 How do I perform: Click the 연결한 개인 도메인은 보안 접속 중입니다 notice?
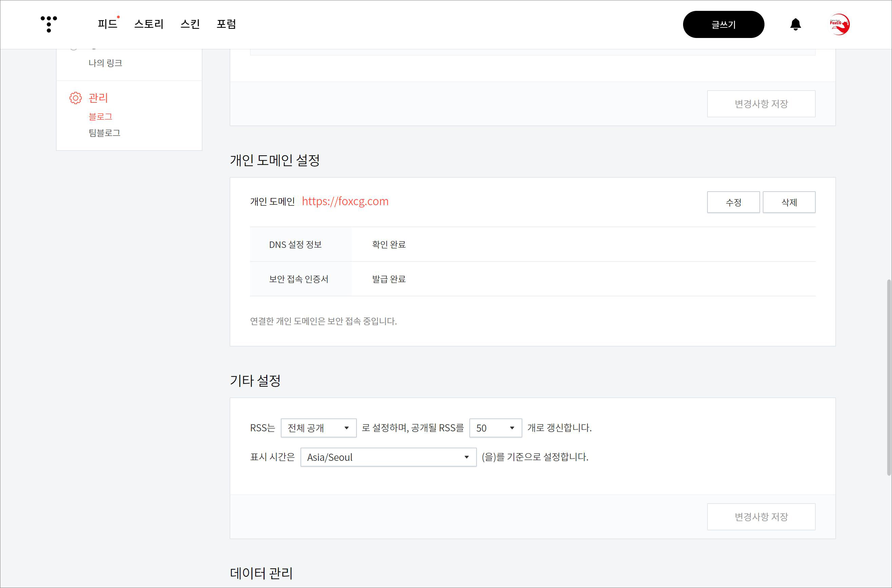(323, 321)
